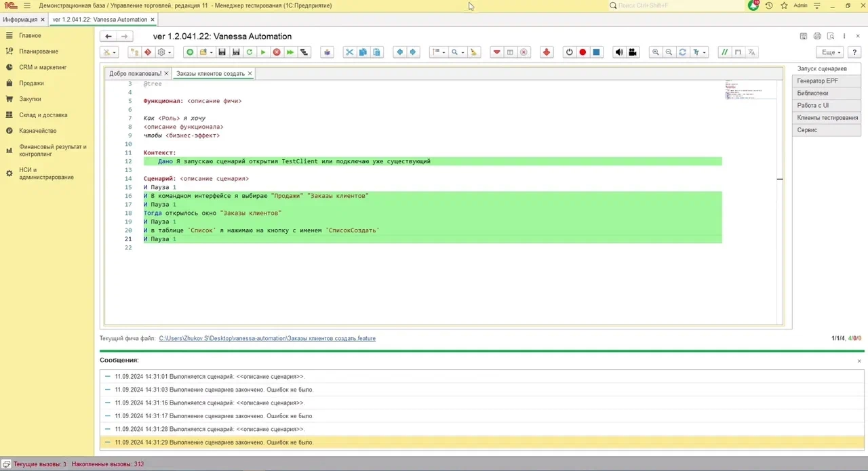Open the Продажи section in sidebar

(31, 83)
